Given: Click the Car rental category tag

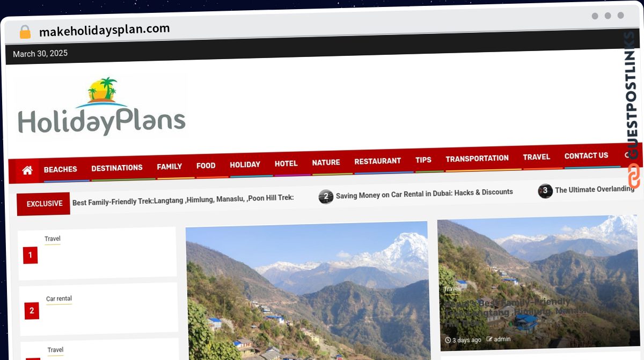Looking at the screenshot, I should (x=59, y=299).
